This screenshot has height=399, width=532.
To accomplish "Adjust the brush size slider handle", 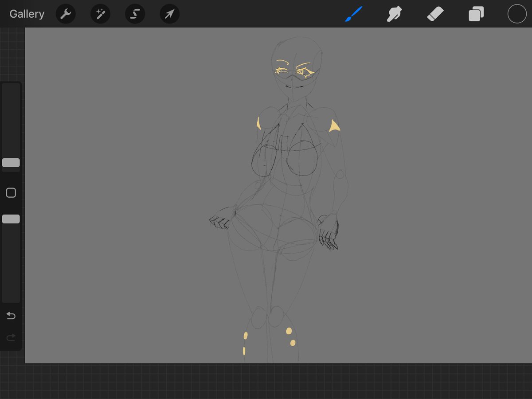I will (x=11, y=163).
